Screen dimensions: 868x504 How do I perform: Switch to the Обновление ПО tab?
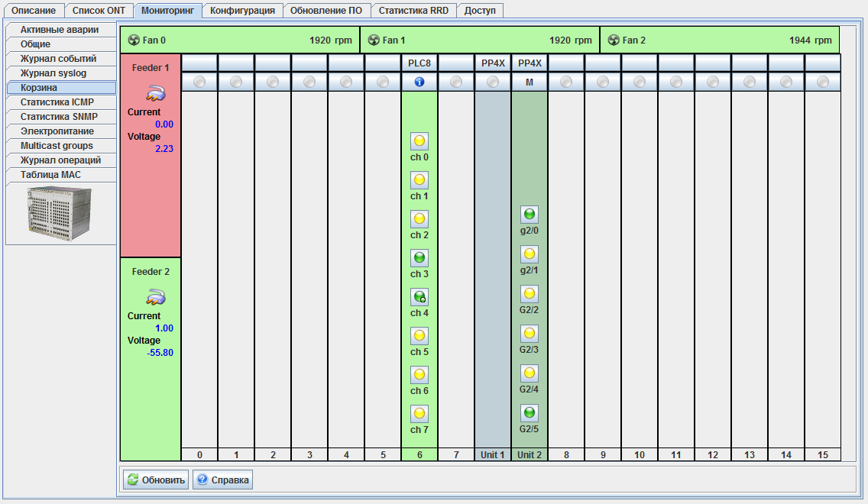(326, 11)
